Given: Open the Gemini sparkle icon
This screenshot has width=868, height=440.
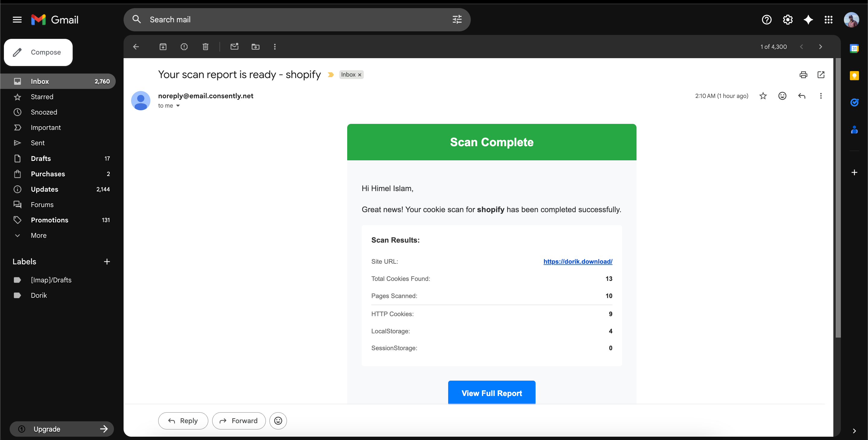Looking at the screenshot, I should coord(808,20).
